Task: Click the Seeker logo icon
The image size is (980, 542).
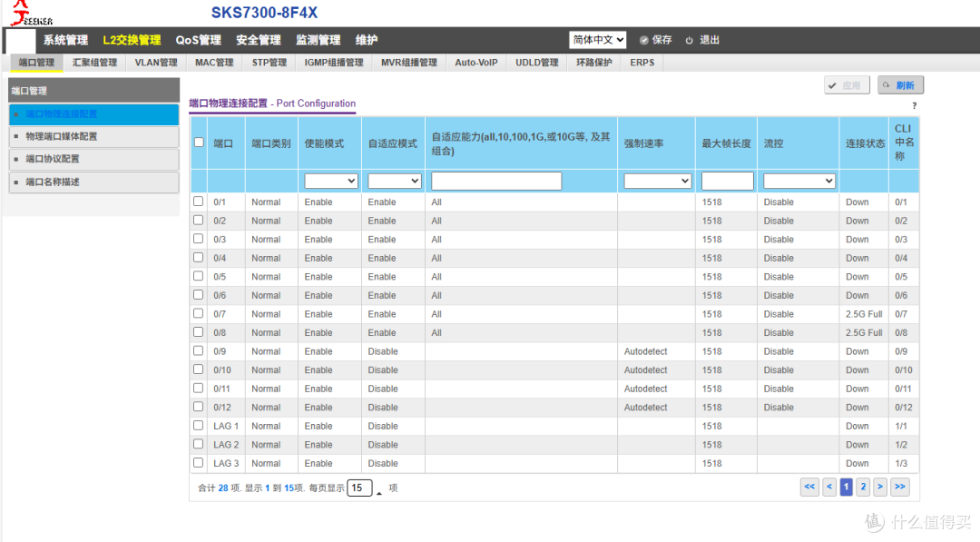Action: click(31, 13)
